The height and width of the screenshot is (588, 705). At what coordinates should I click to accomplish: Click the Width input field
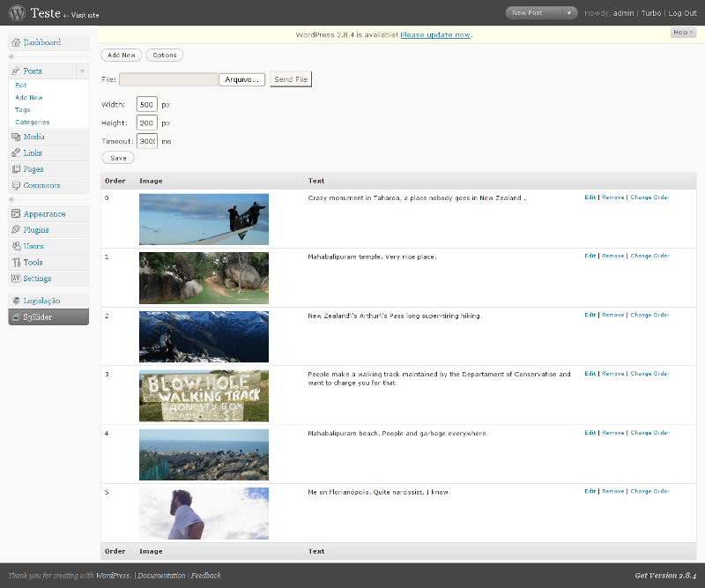[x=146, y=105]
